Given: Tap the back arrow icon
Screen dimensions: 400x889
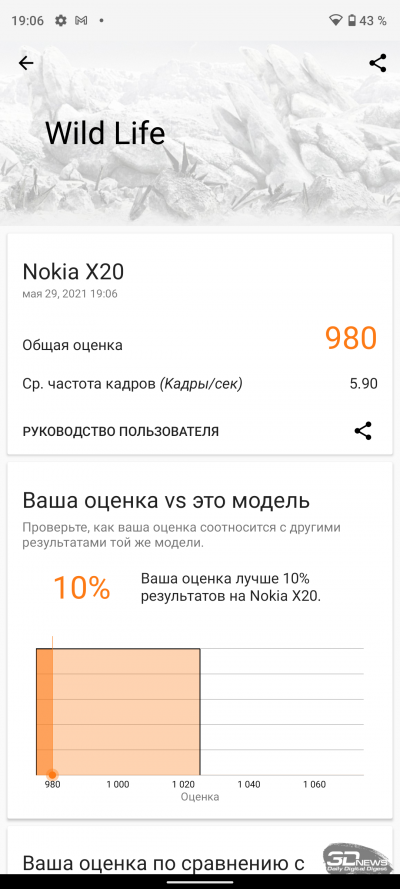Looking at the screenshot, I should coord(26,64).
